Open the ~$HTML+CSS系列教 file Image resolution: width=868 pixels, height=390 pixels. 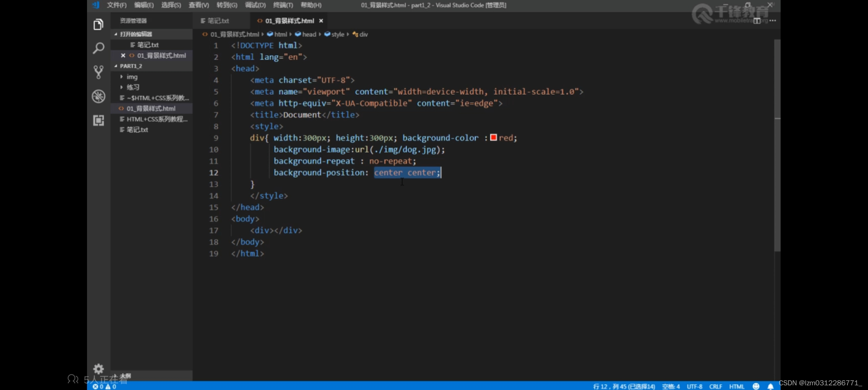(x=152, y=98)
